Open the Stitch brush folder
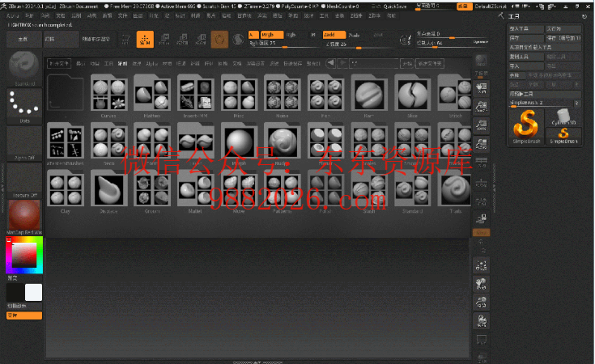Screen dimensions: 595x364 coord(455,95)
